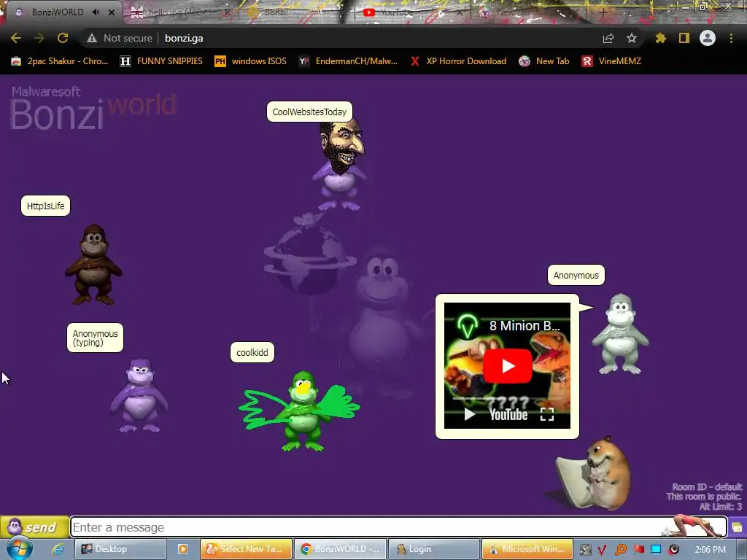
Task: Click the icon right of message box
Action: [737, 527]
